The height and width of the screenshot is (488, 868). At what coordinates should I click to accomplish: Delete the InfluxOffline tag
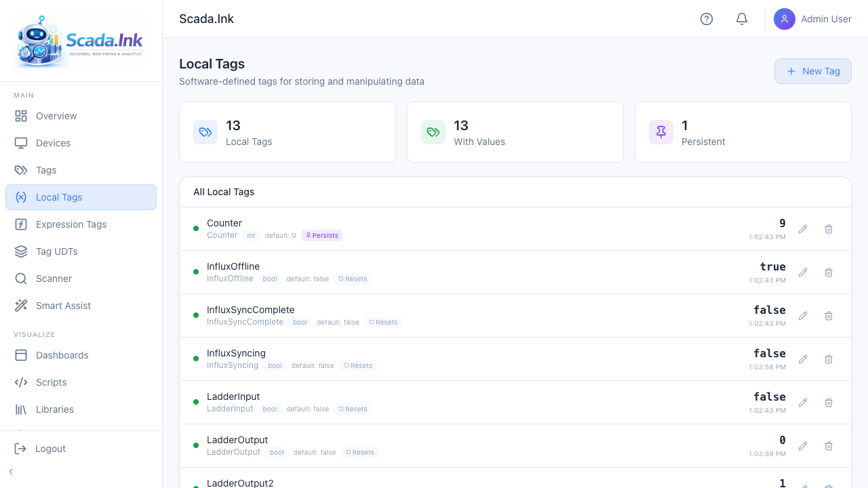(829, 272)
